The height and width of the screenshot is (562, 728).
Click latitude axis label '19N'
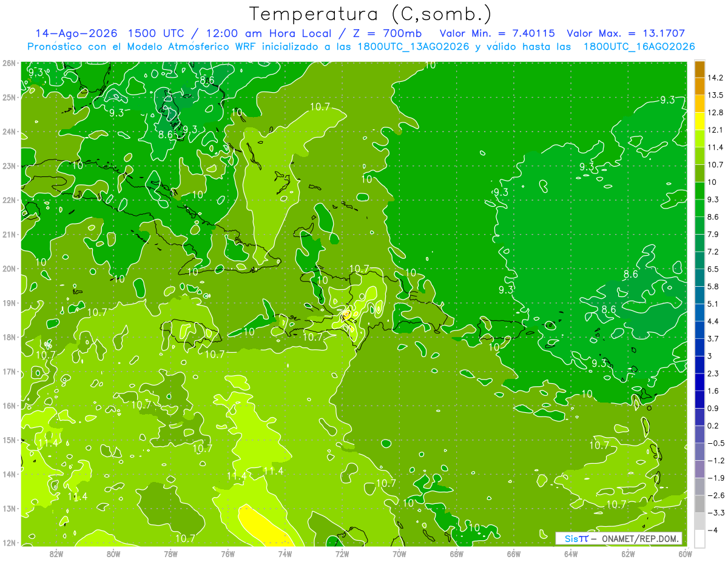click(8, 303)
